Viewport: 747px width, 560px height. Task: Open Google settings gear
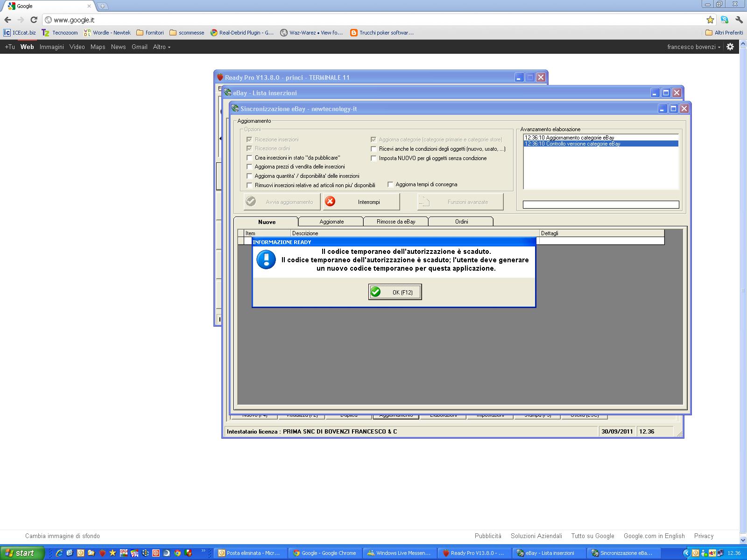tap(730, 47)
